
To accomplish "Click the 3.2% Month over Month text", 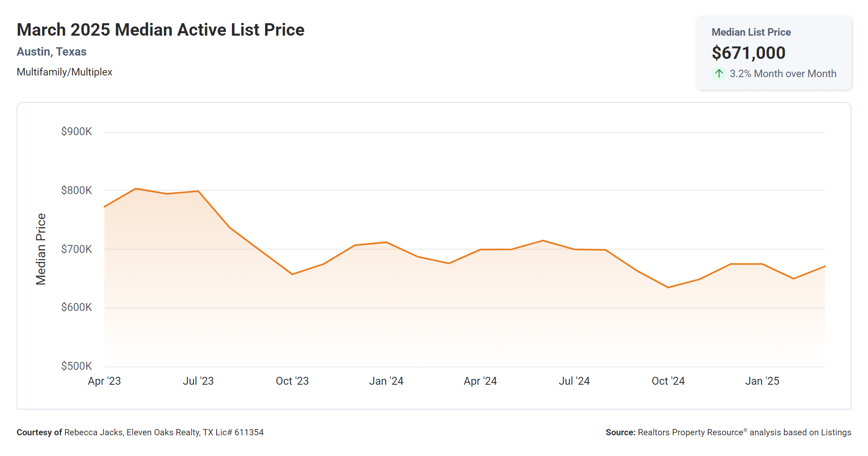I will pyautogui.click(x=783, y=74).
